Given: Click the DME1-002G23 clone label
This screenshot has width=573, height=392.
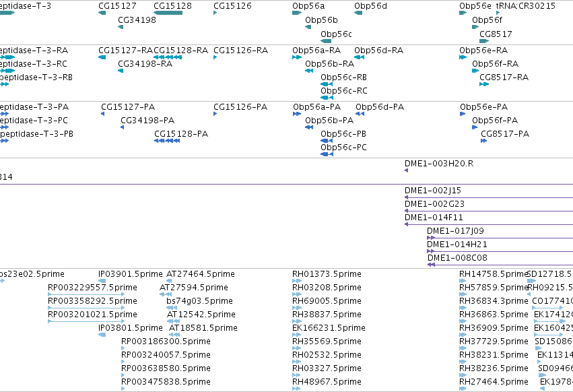Looking at the screenshot, I should 434,204.
